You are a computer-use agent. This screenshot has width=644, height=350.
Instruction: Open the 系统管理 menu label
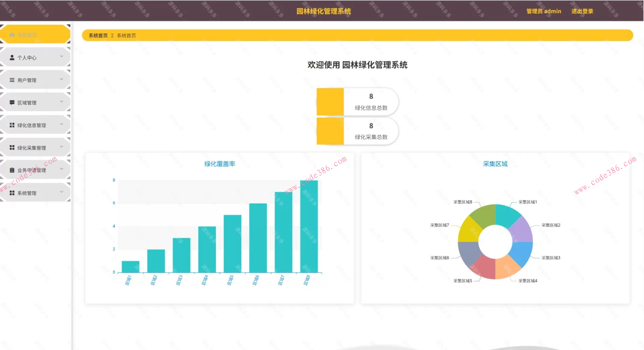tap(27, 193)
